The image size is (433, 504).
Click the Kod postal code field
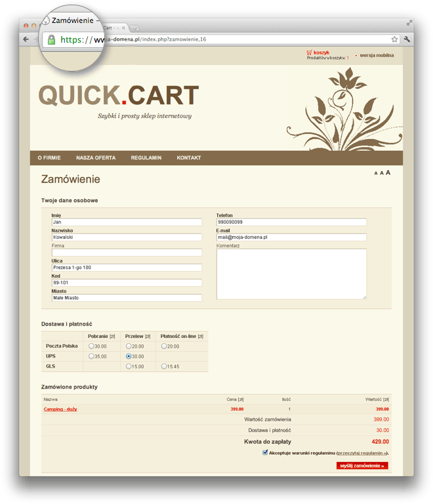click(x=127, y=283)
